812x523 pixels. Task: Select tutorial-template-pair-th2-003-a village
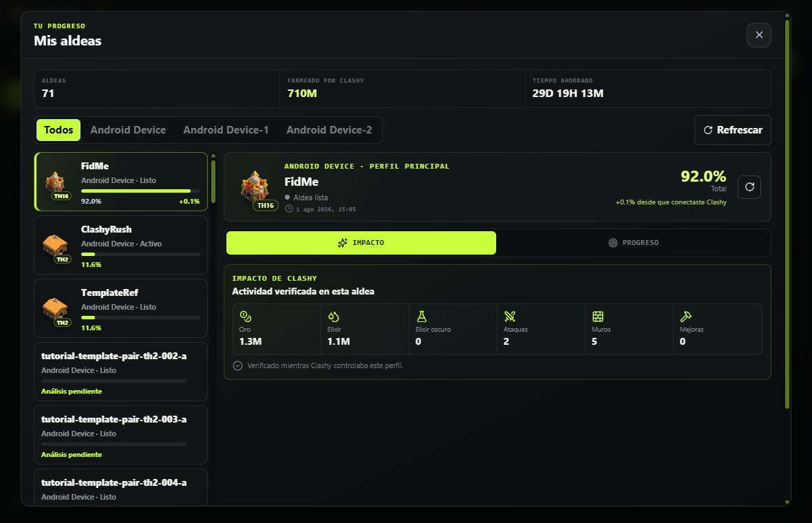tap(120, 434)
